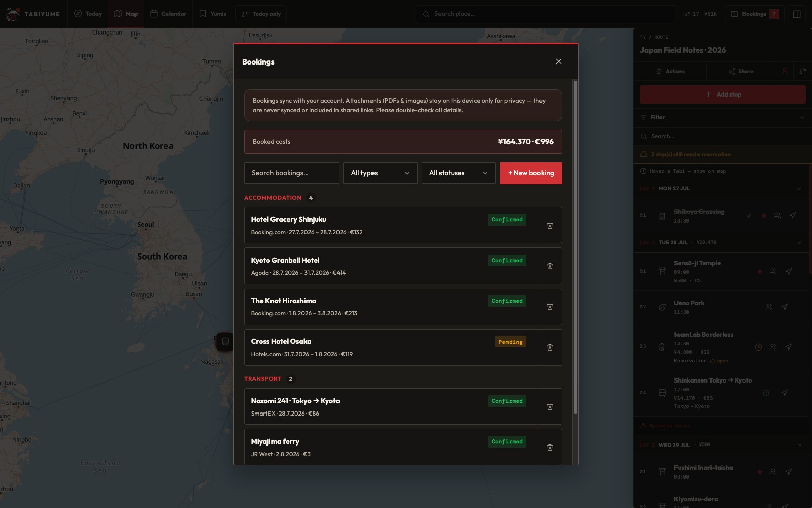Click the navigate arrow for Shinkansen Tokyo → Kyoto
Image resolution: width=812 pixels, height=508 pixels.
pos(784,393)
